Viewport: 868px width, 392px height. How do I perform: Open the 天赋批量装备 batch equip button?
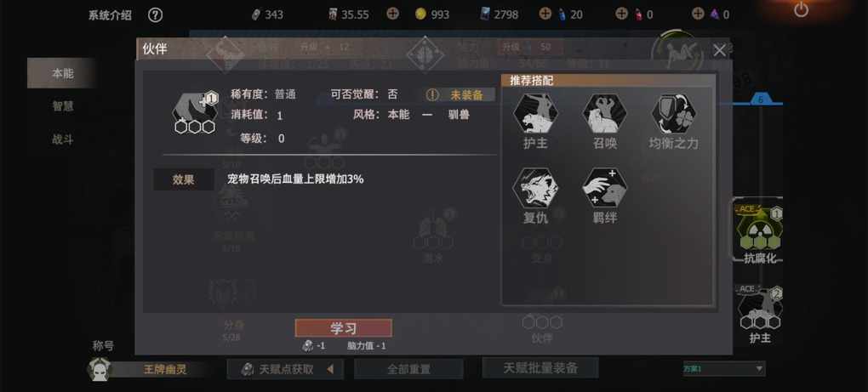540,367
